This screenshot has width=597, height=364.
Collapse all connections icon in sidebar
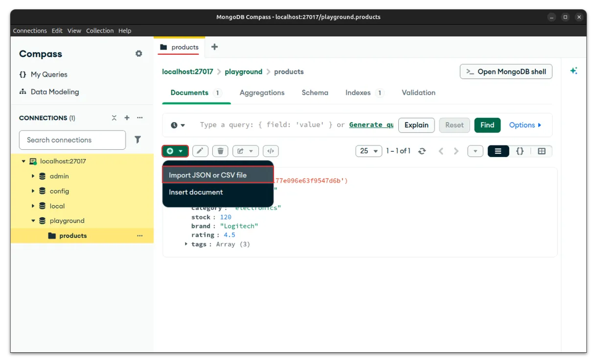pos(114,118)
